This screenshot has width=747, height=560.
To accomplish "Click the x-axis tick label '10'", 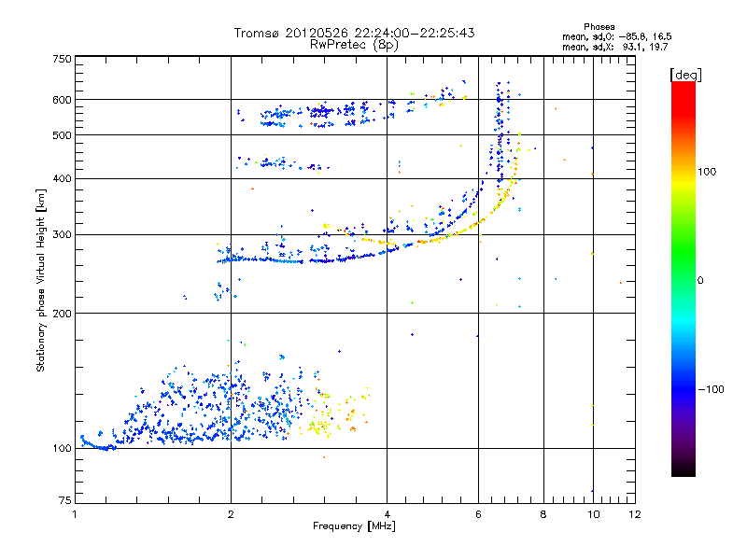I will 593,514.
